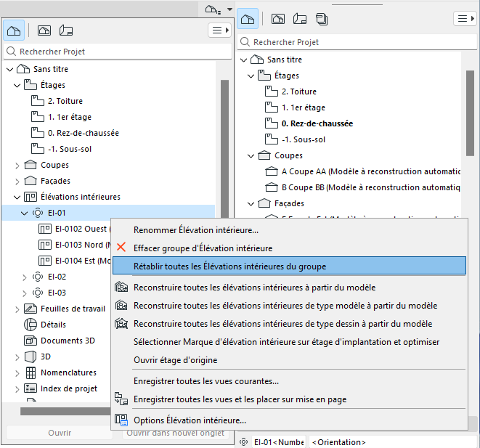
Task: Click the Project Map icon in right organizer
Action: tap(248, 19)
